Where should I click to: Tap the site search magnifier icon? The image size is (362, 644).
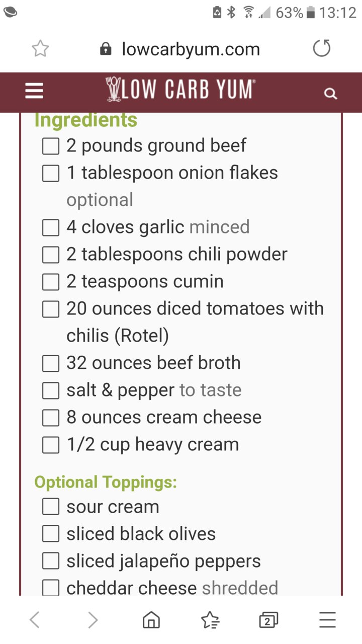pyautogui.click(x=330, y=93)
